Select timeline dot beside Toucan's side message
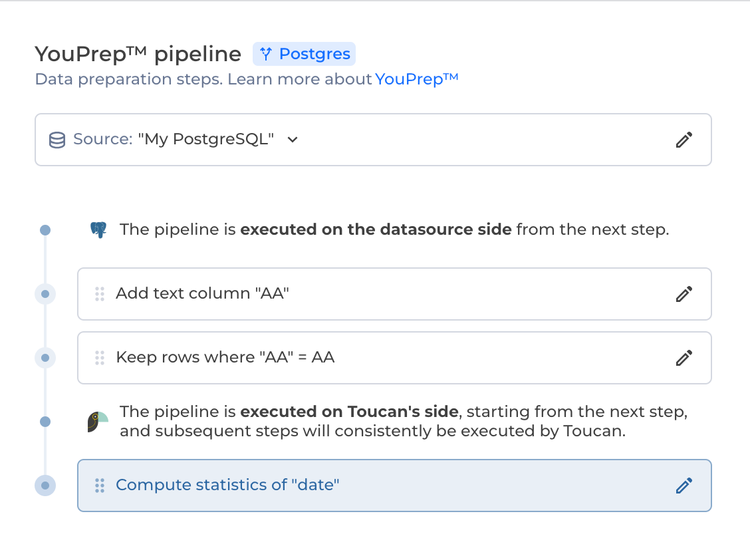This screenshot has width=750, height=560. click(x=45, y=422)
